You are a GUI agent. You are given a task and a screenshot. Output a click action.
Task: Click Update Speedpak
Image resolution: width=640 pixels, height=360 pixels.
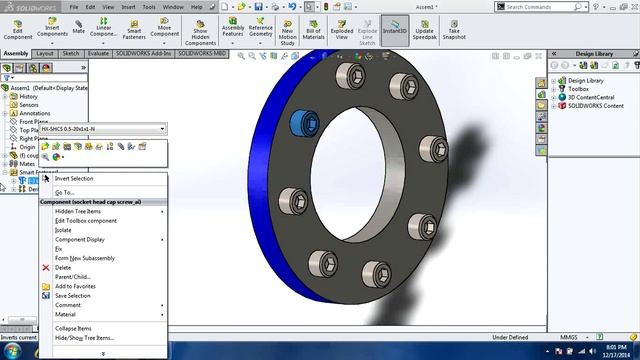tap(424, 29)
